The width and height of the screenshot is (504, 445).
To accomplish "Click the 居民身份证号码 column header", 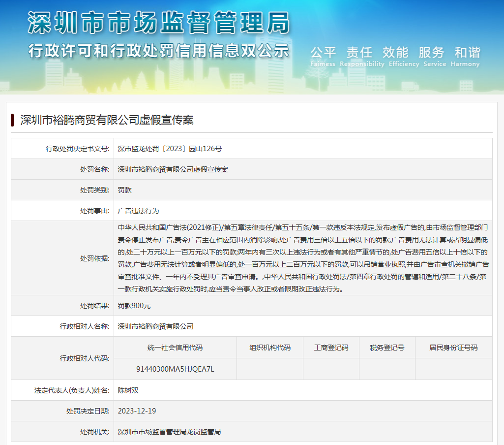I will (x=453, y=348).
